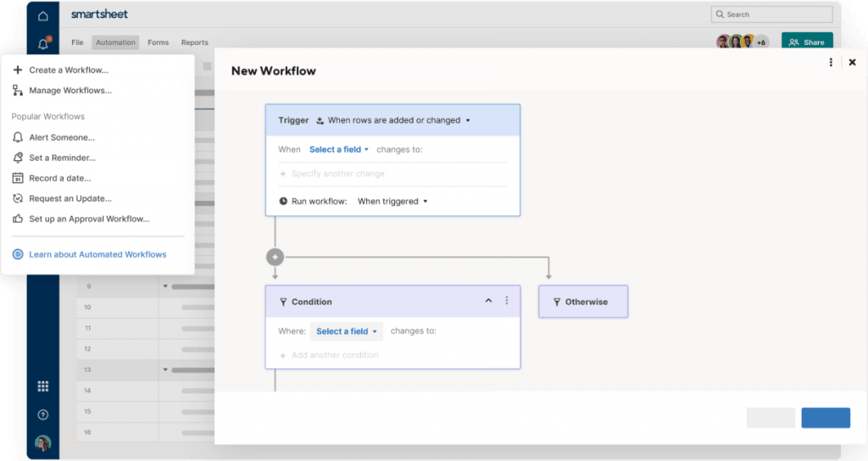Click the reminder icon beside Set a Reminder
The image size is (868, 461).
coord(18,158)
